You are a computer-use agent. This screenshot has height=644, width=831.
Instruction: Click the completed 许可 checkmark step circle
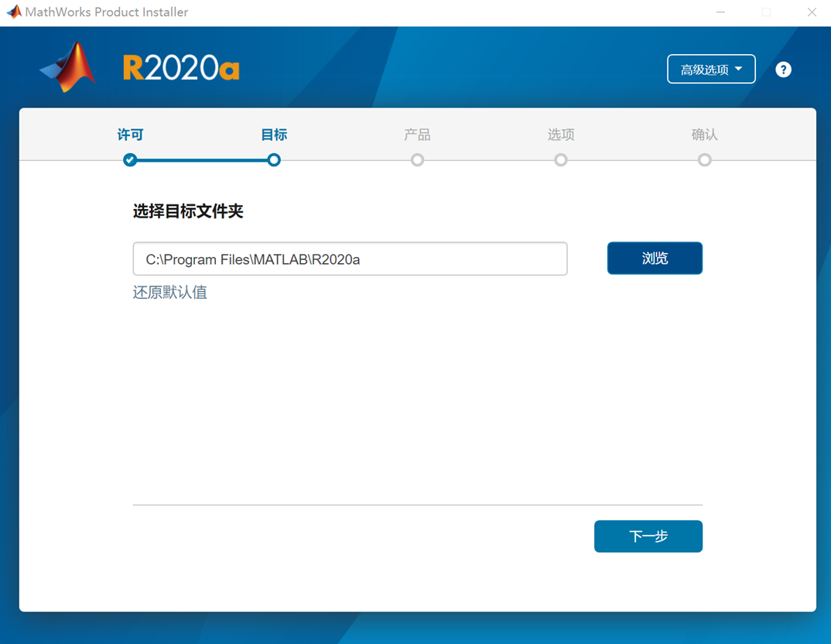[x=130, y=159]
